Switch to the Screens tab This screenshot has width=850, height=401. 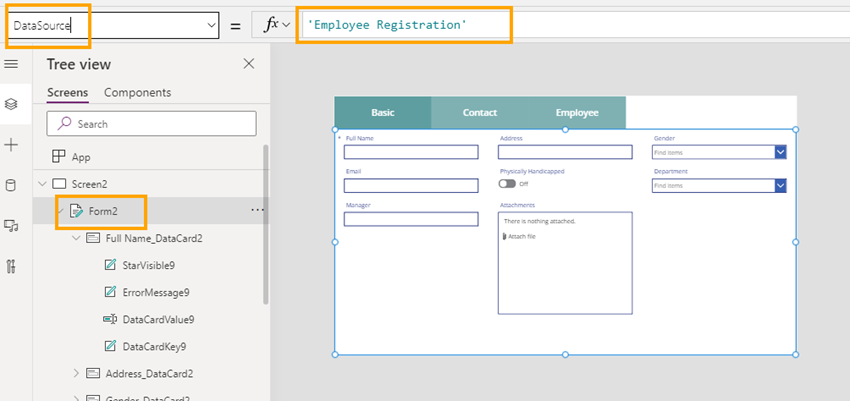coord(68,93)
